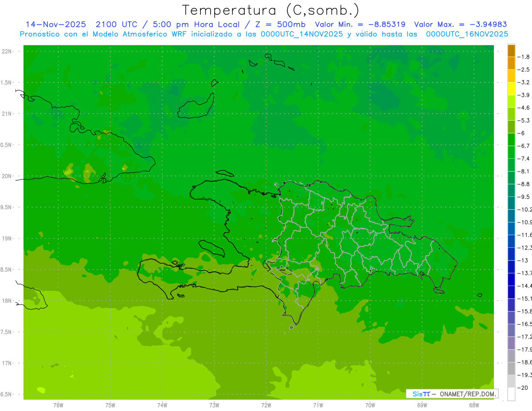Pick the amber swatch between -2.5 and -3.2
This screenshot has width=532, height=411.
pyautogui.click(x=512, y=76)
